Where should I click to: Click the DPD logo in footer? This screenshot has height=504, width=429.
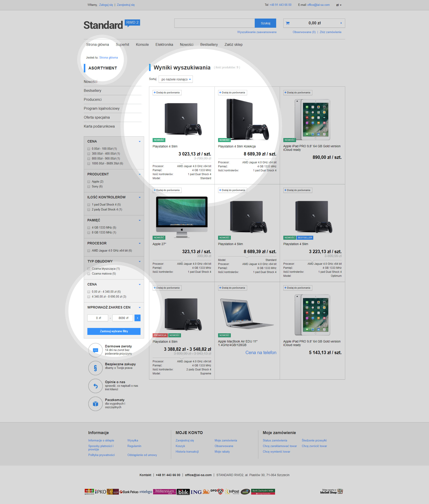[217, 491]
